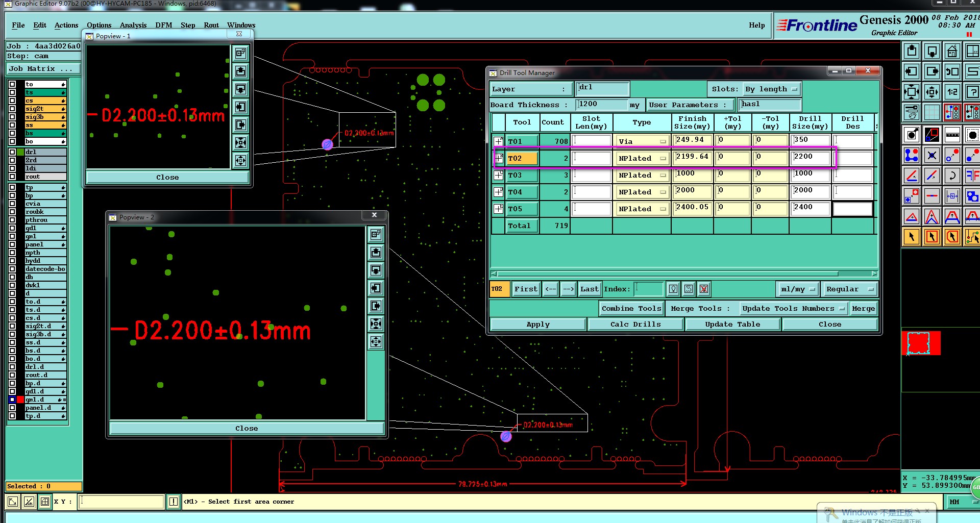Toggle the checkbox for layer 'drl'
The width and height of the screenshot is (980, 523).
pos(12,152)
